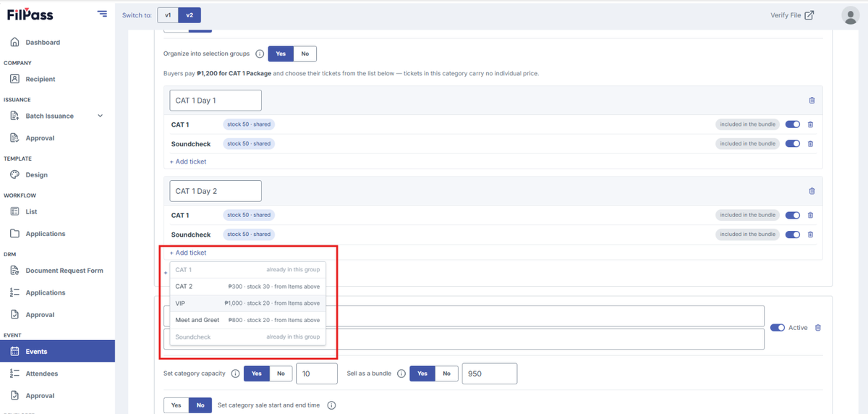Viewport: 868px width, 414px height.
Task: Toggle Soundcheck switch in CAT 1 Day 2
Action: click(x=793, y=235)
